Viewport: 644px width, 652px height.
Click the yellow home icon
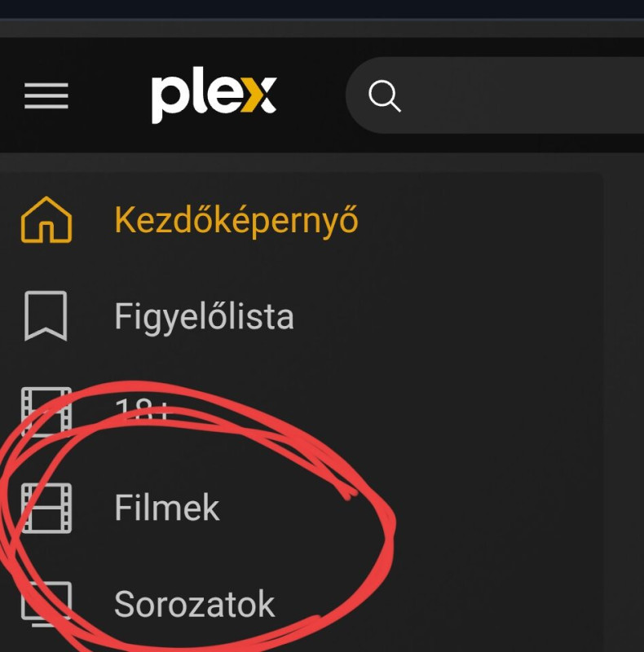tap(46, 219)
